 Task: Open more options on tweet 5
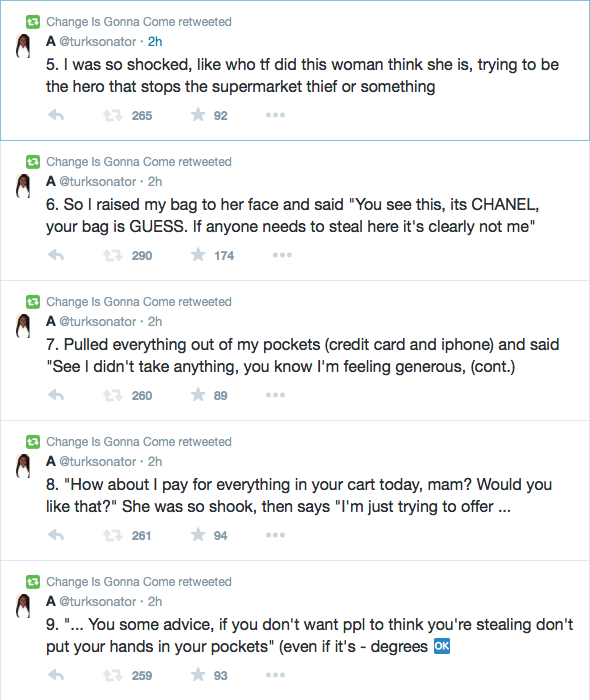point(275,115)
